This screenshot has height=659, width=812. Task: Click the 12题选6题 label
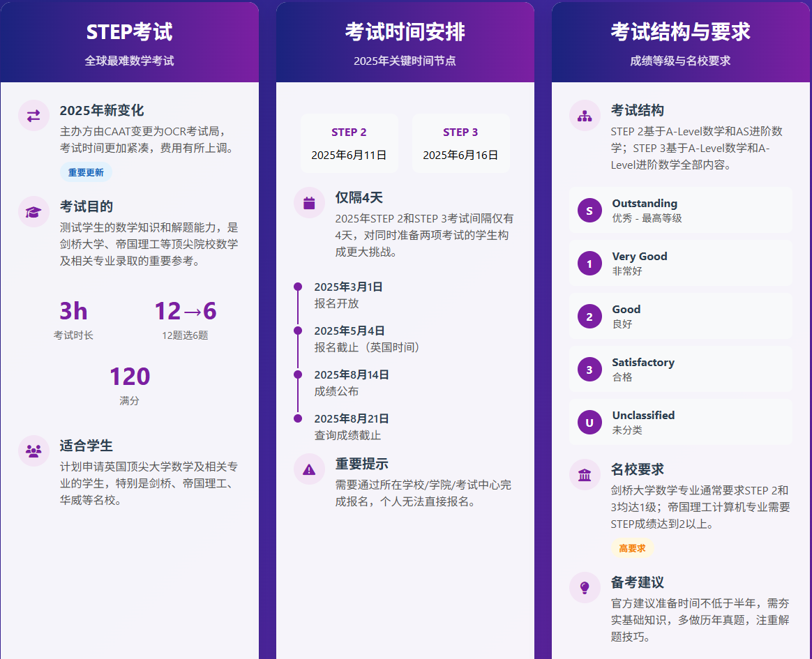[186, 335]
